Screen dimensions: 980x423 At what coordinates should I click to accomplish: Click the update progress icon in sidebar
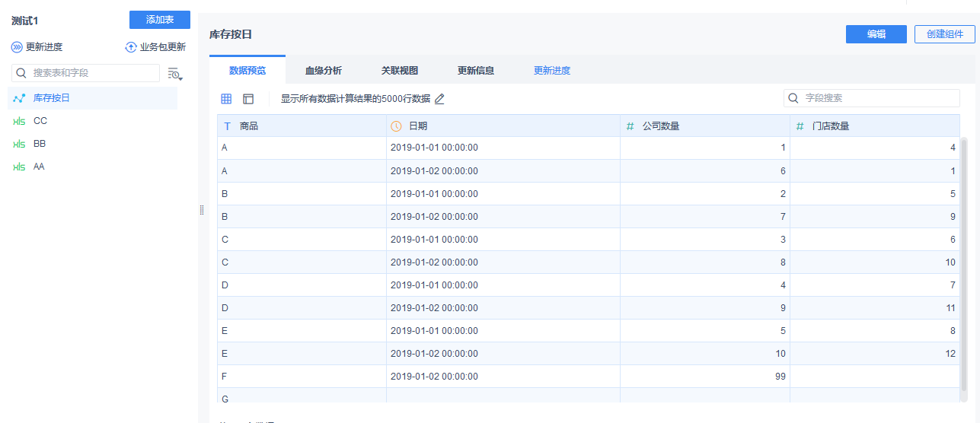point(17,47)
